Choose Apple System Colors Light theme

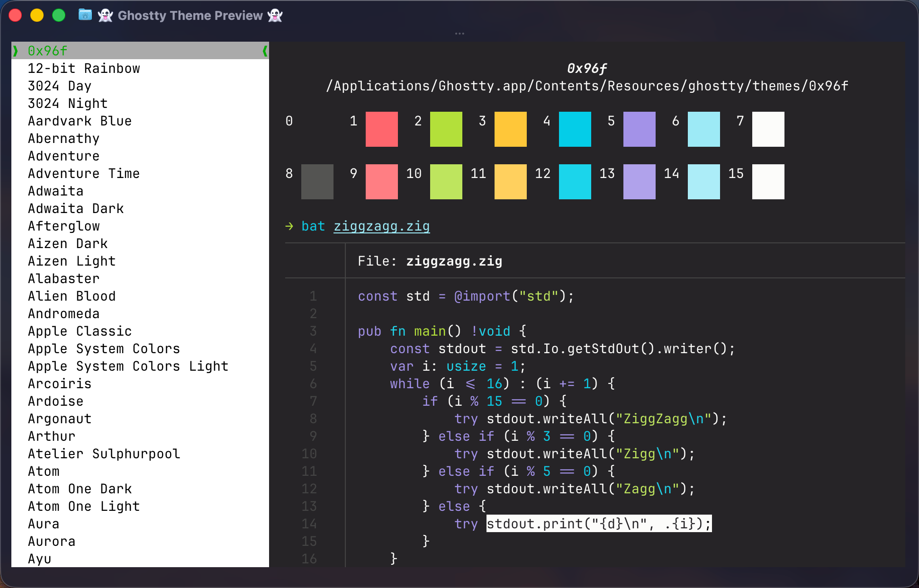tap(140, 366)
